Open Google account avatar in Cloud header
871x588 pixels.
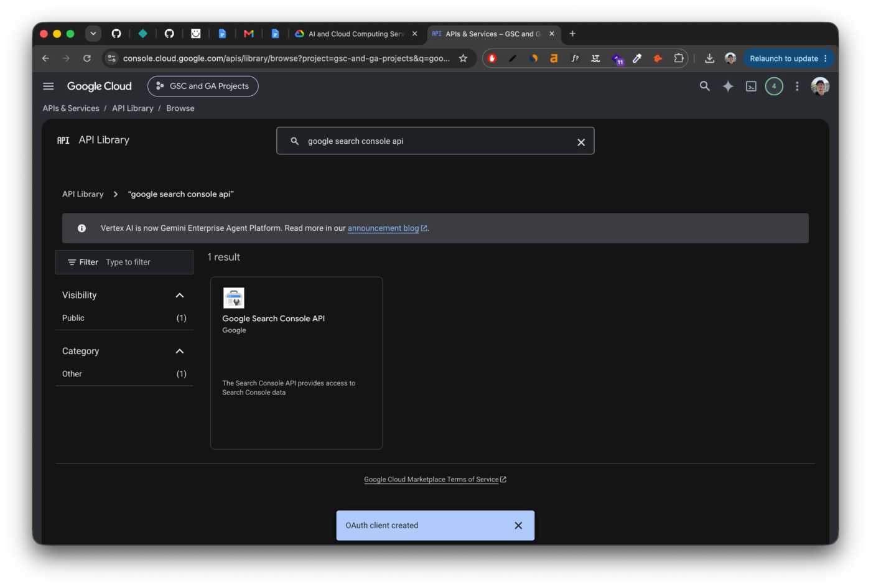pos(820,86)
